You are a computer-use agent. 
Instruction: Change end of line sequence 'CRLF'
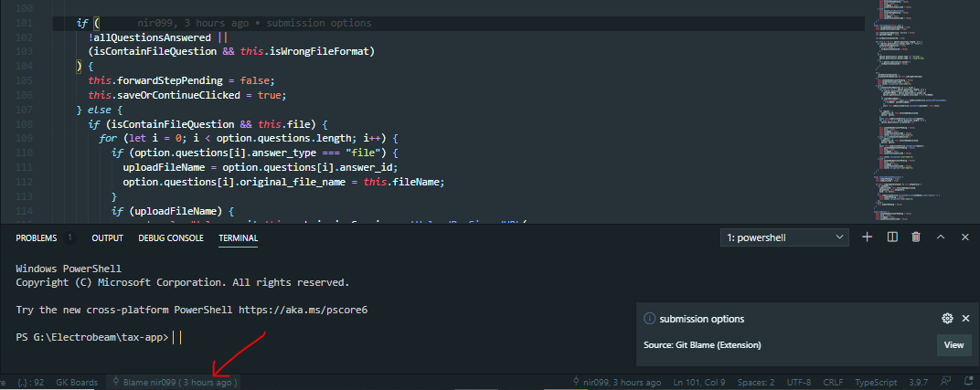click(x=833, y=382)
